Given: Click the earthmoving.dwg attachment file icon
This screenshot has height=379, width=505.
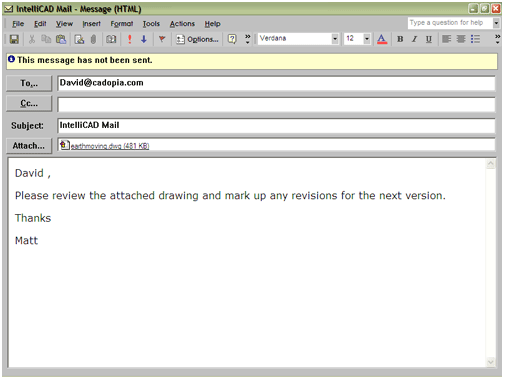Looking at the screenshot, I should [65, 145].
